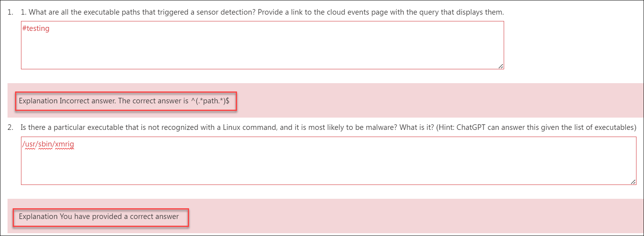The height and width of the screenshot is (236, 644).
Task: Click the word 'Explanation' in the second feedback box
Action: 38,217
